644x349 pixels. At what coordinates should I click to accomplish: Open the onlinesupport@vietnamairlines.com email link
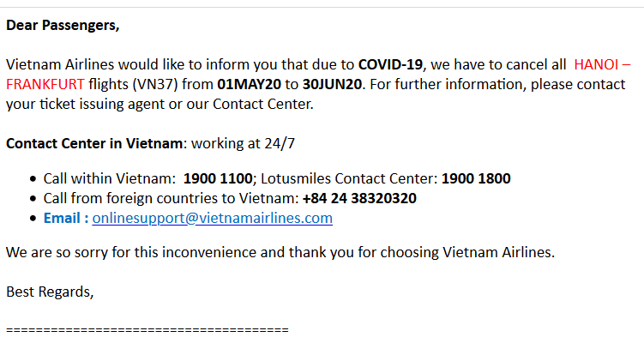(213, 218)
